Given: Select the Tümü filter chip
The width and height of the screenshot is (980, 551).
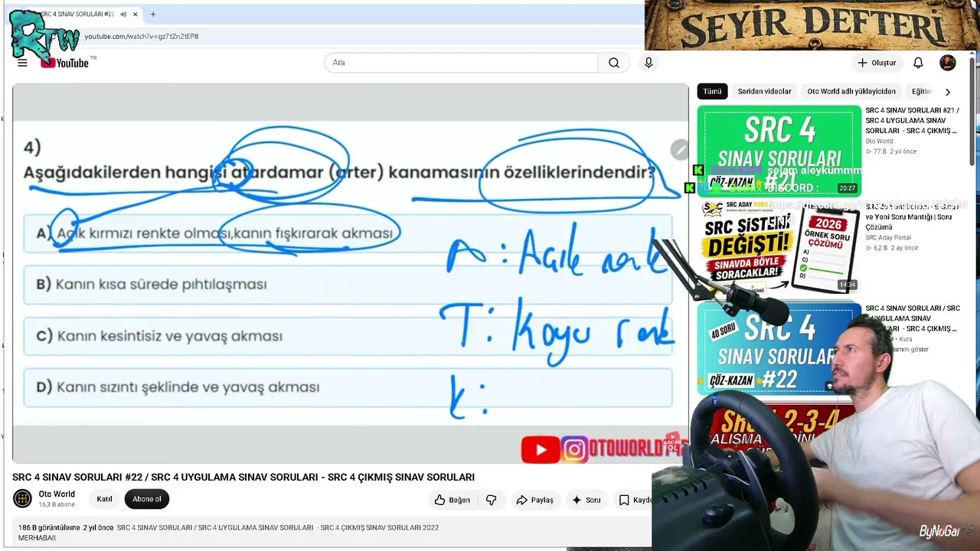Looking at the screenshot, I should pos(712,91).
